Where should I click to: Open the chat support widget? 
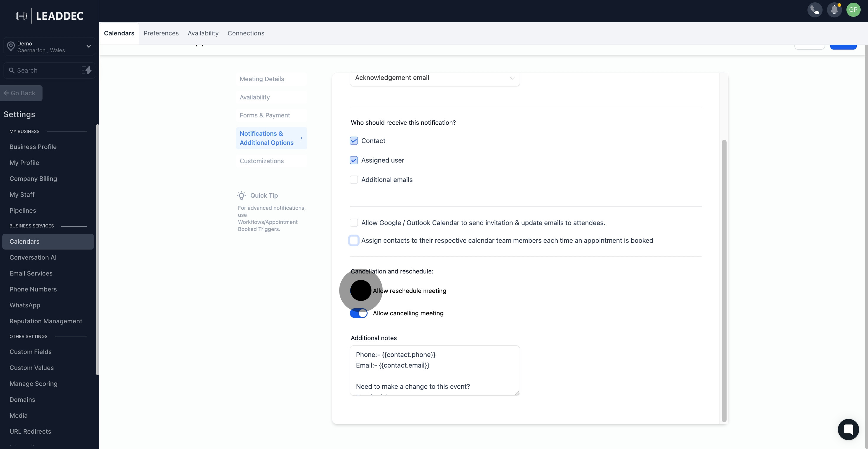click(x=848, y=429)
